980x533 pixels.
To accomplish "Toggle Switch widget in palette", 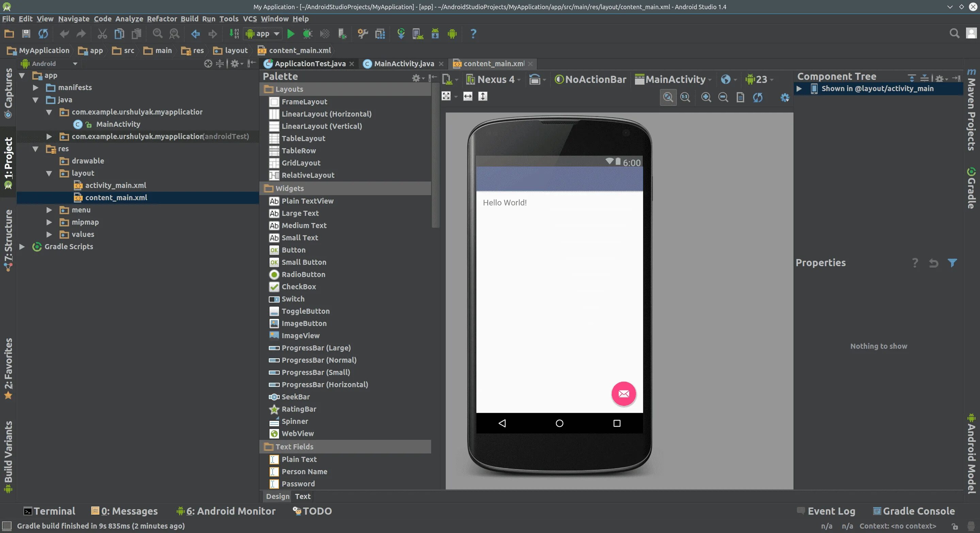I will (292, 299).
